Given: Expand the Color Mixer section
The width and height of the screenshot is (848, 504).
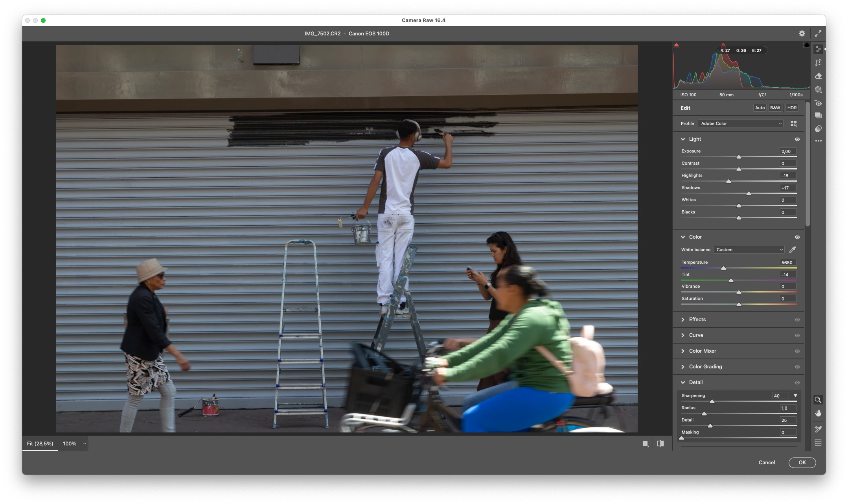Looking at the screenshot, I should pos(702,351).
